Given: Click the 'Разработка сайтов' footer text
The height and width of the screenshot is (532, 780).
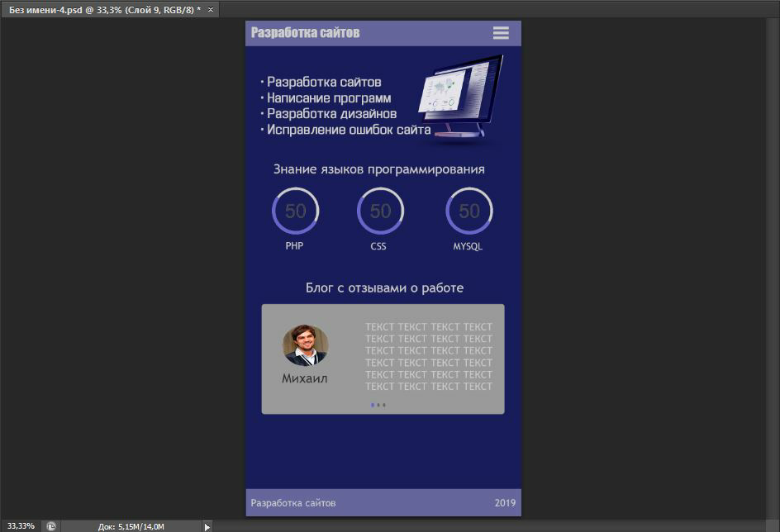Looking at the screenshot, I should tap(293, 503).
